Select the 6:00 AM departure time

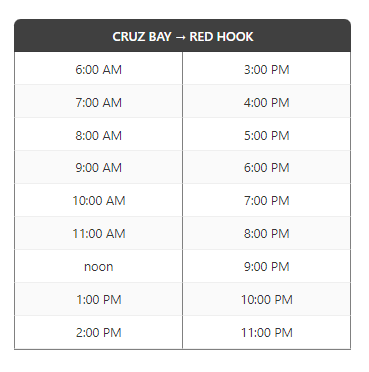98,69
